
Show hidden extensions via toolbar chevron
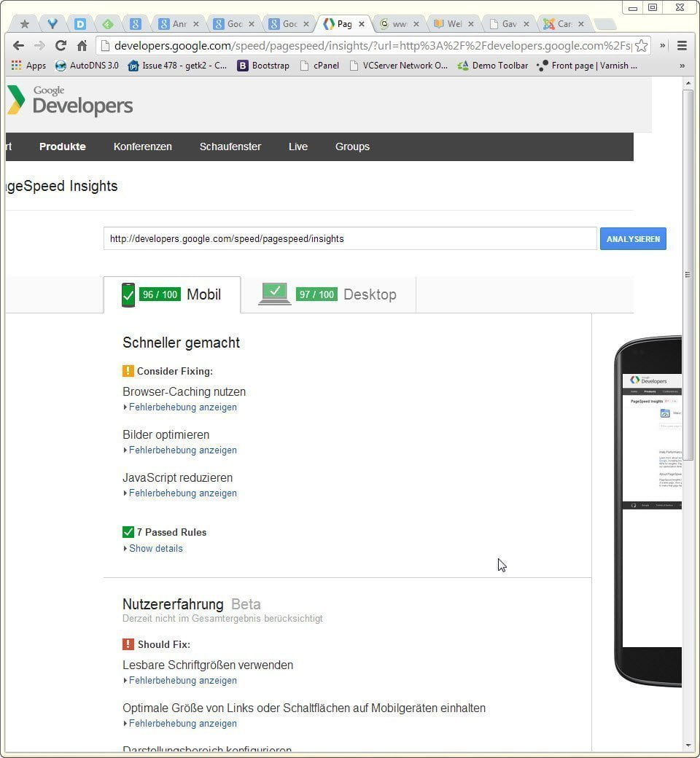click(663, 45)
